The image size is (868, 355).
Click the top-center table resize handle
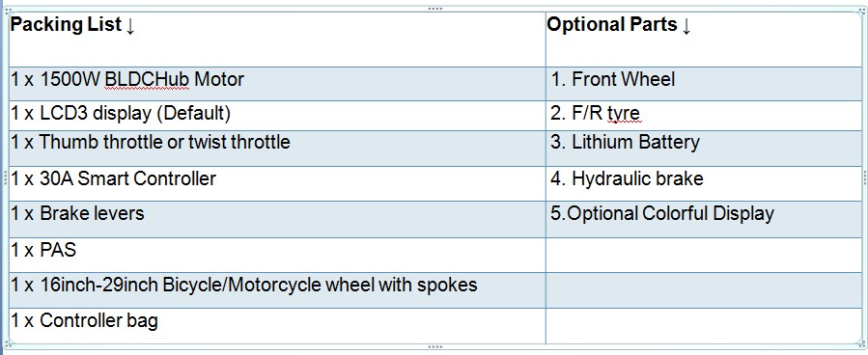click(x=435, y=9)
